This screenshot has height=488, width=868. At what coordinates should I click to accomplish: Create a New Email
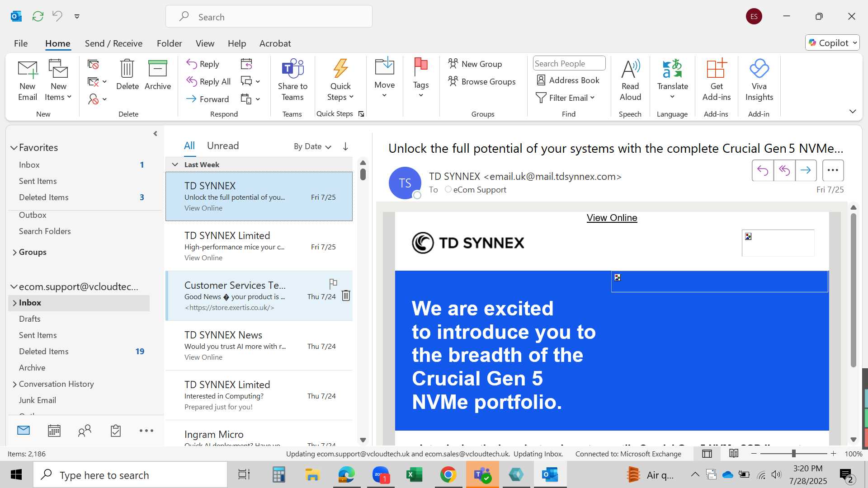pyautogui.click(x=28, y=80)
